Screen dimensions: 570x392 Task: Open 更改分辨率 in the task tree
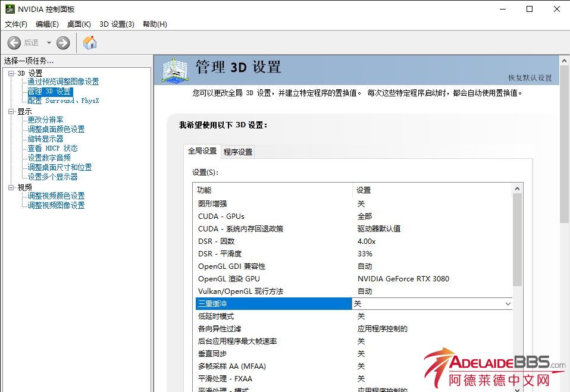45,120
